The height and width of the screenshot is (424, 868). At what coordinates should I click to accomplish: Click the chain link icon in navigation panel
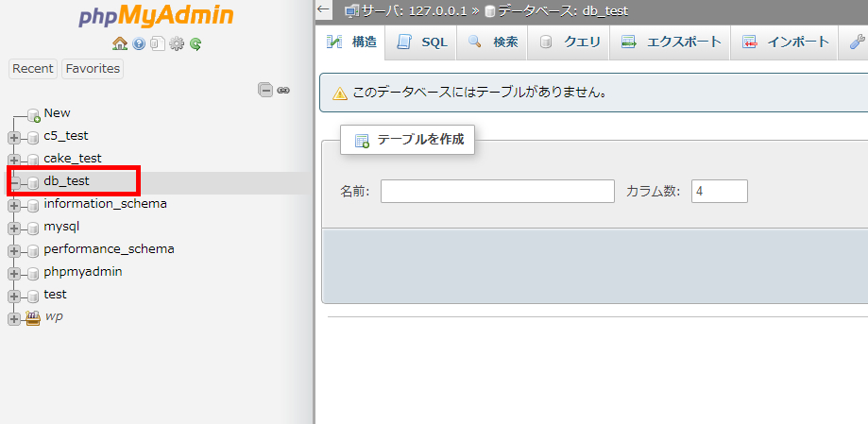(283, 90)
